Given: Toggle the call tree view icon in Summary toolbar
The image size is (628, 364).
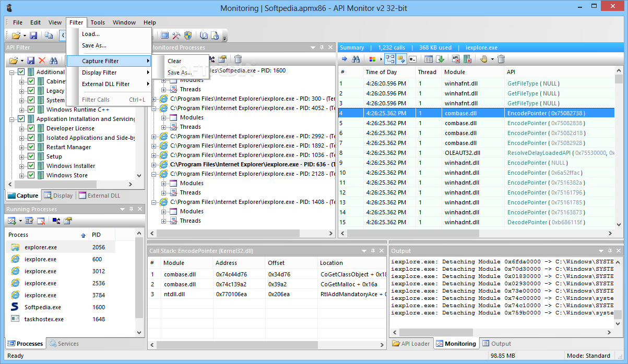Looking at the screenshot, I should [389, 59].
